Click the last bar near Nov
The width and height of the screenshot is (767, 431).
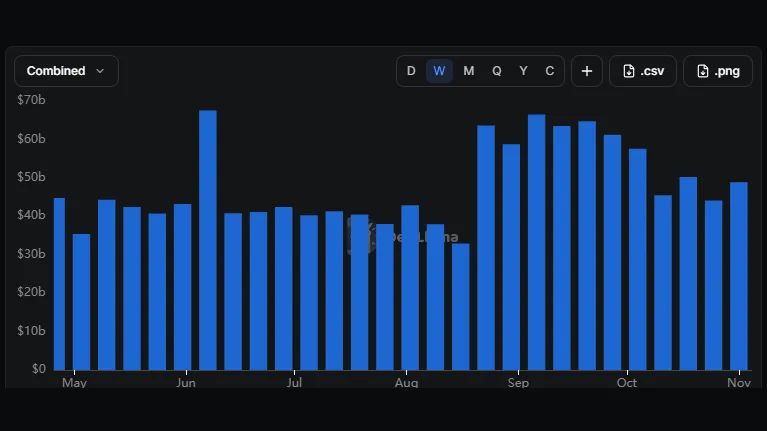point(739,276)
